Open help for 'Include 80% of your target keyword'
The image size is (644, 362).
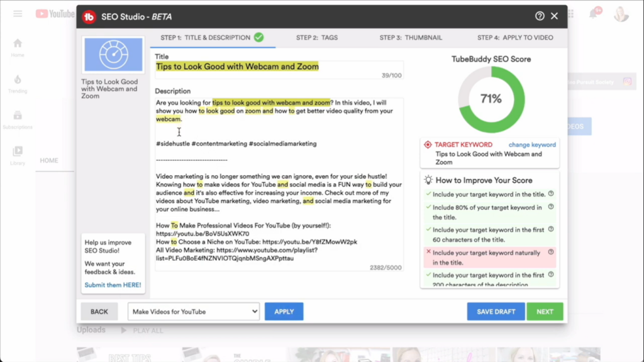(551, 207)
